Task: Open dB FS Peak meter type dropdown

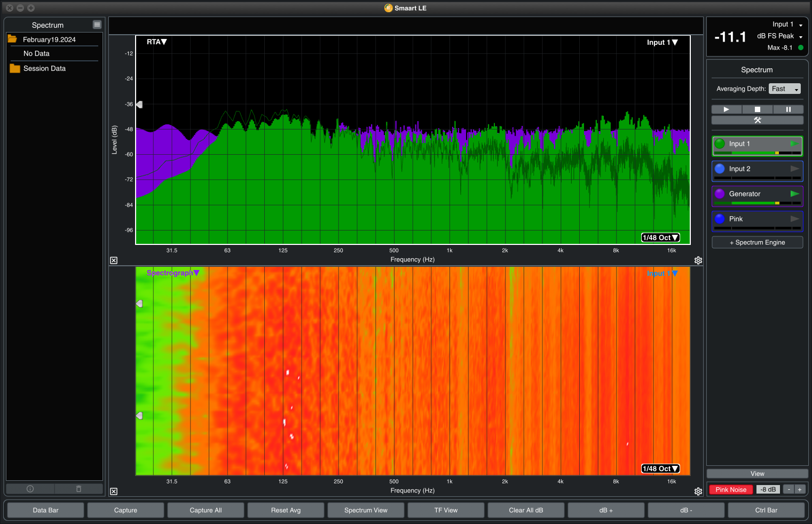Action: pos(780,36)
